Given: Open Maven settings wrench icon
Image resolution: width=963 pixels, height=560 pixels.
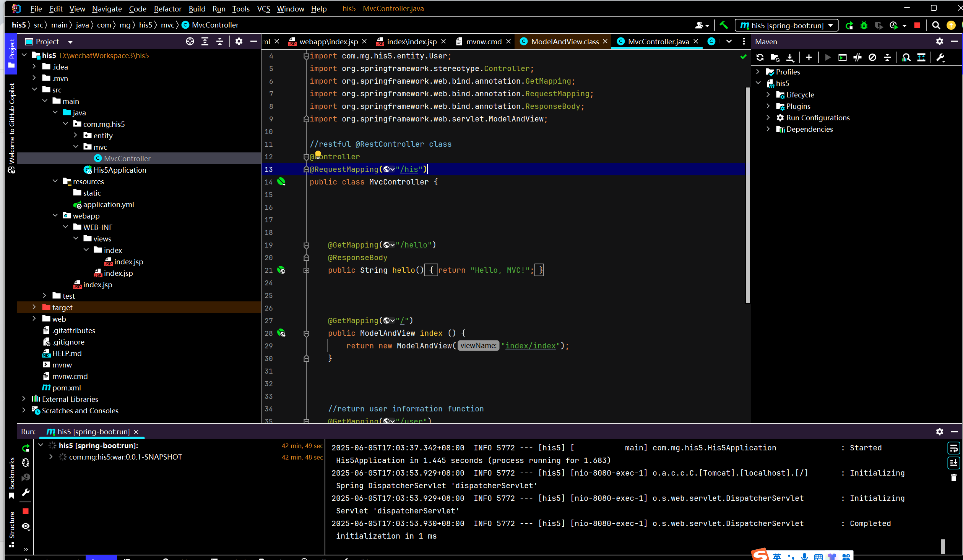Looking at the screenshot, I should pos(940,57).
